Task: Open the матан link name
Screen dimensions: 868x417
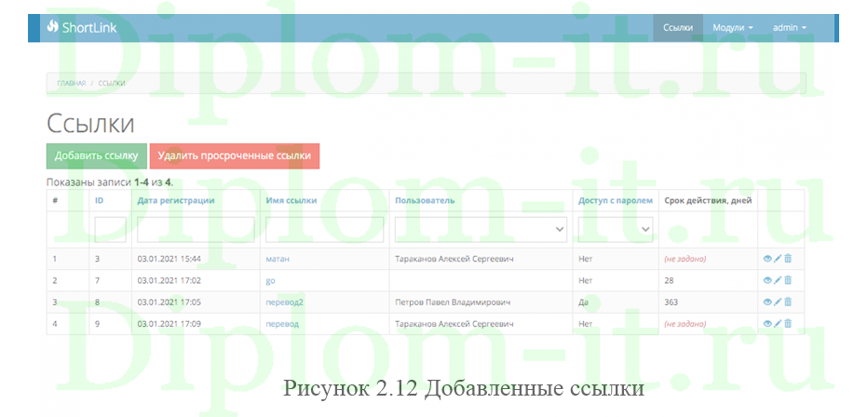Action: (x=278, y=258)
